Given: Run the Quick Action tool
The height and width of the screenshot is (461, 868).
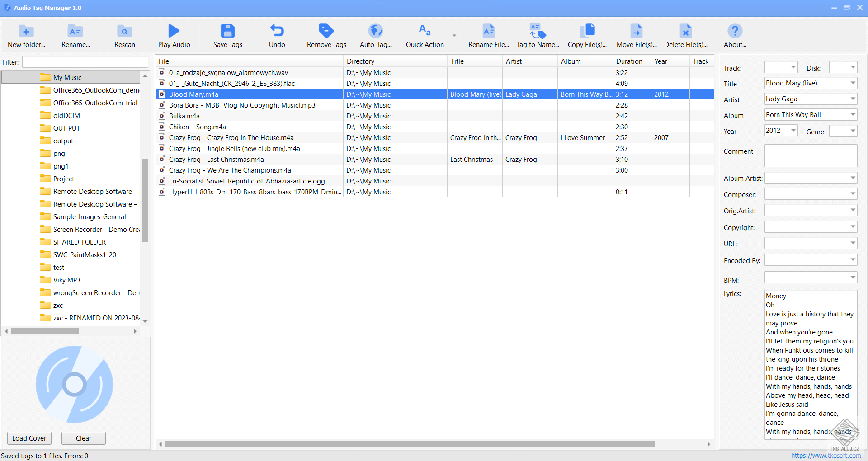Looking at the screenshot, I should (425, 35).
